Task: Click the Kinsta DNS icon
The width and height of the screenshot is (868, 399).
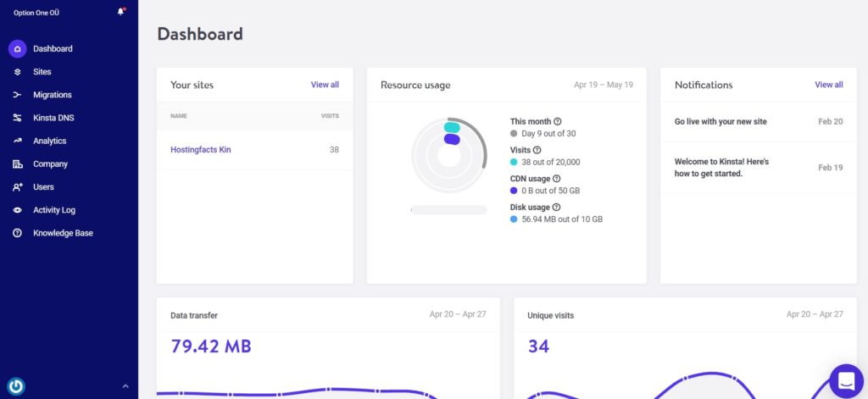Action: 17,118
